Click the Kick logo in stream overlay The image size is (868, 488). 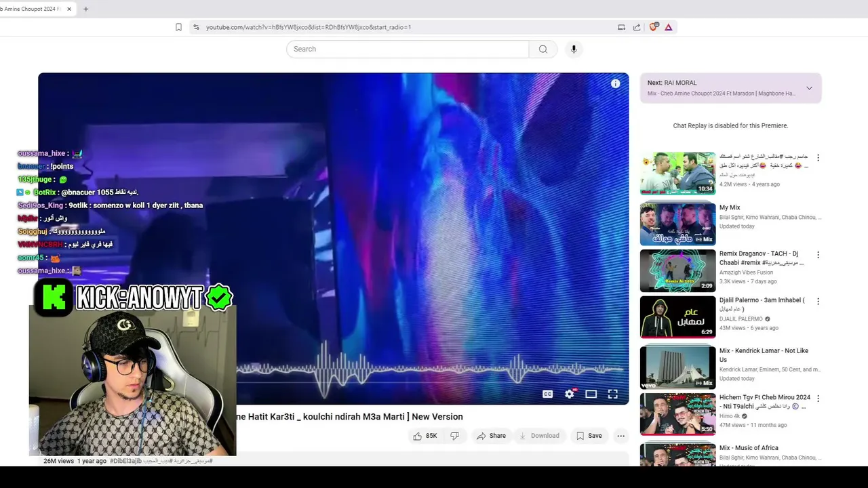[x=54, y=298]
